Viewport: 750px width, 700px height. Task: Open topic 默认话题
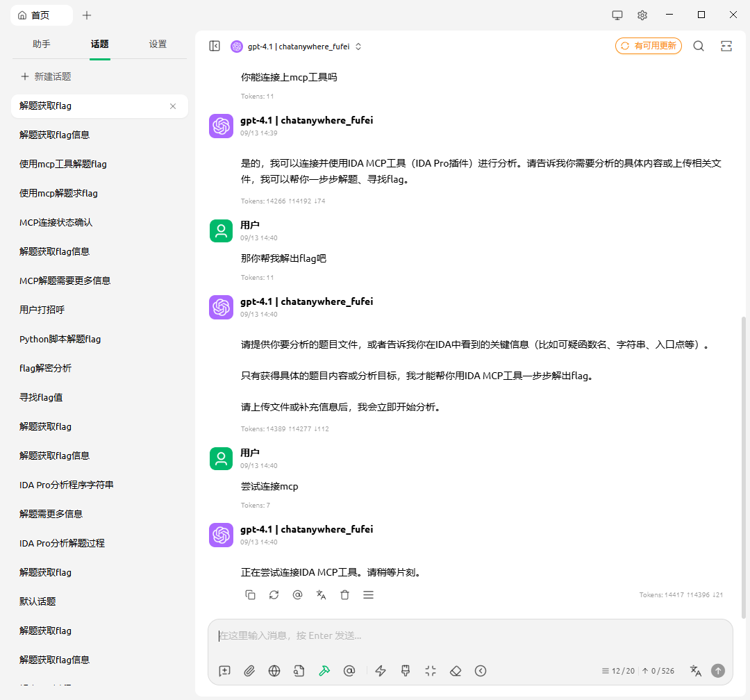(99, 602)
